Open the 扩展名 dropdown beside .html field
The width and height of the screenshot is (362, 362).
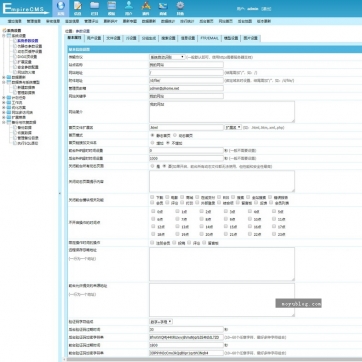(233, 127)
